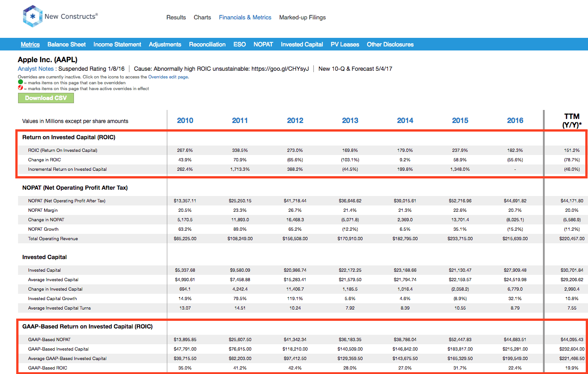Click the 2013 column header
This screenshot has height=374, width=588.
tap(350, 120)
